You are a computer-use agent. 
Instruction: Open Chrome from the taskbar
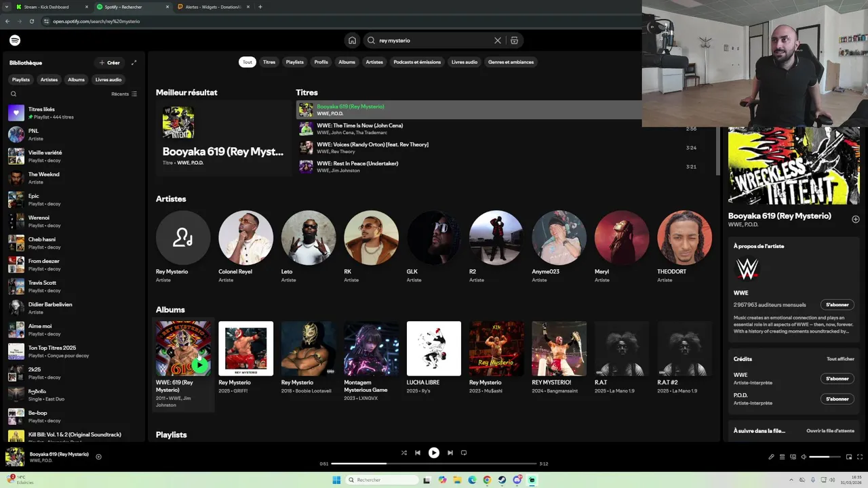(487, 480)
